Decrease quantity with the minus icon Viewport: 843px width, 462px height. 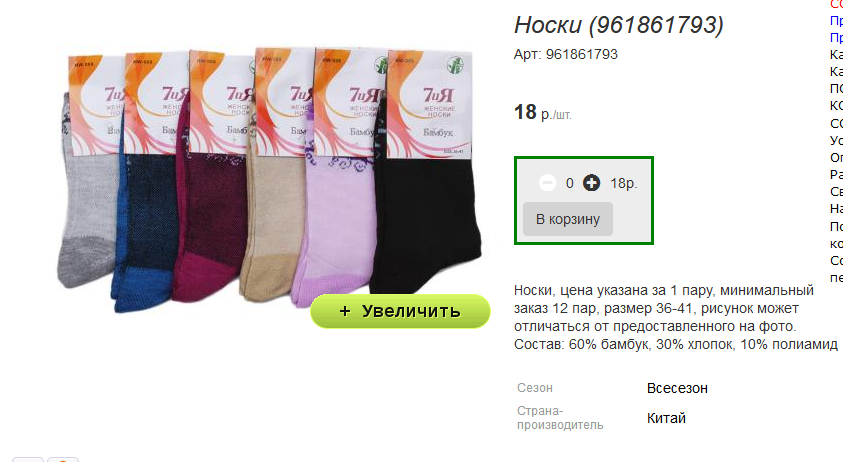[547, 183]
